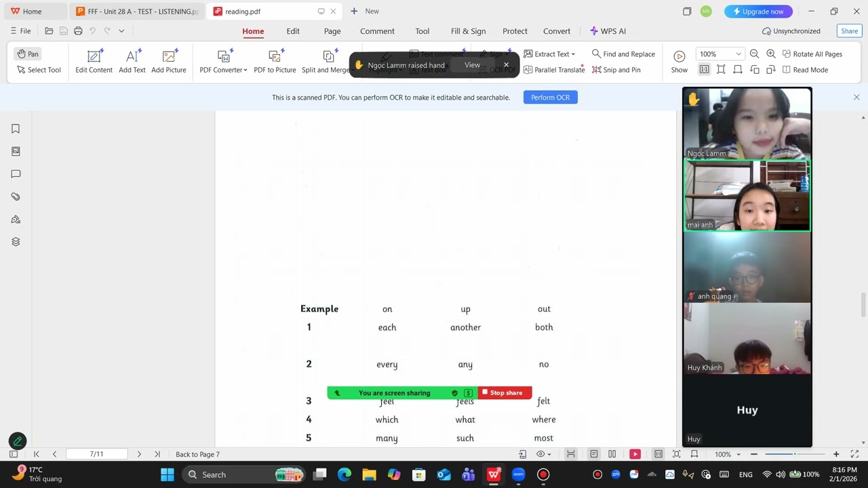Open the comments sidebar panel
This screenshot has height=488, width=868.
click(x=16, y=174)
